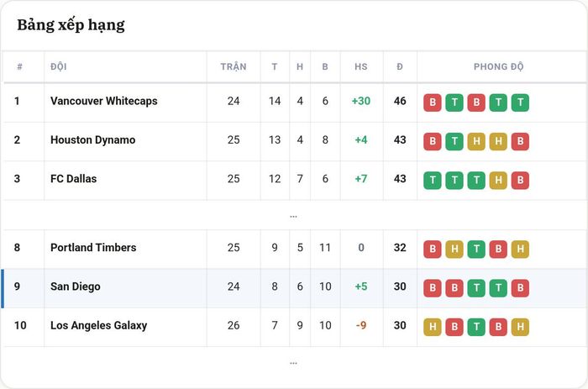Expand hidden rows below Los Angeles Galaxy
This screenshot has height=389, width=588.
click(293, 363)
